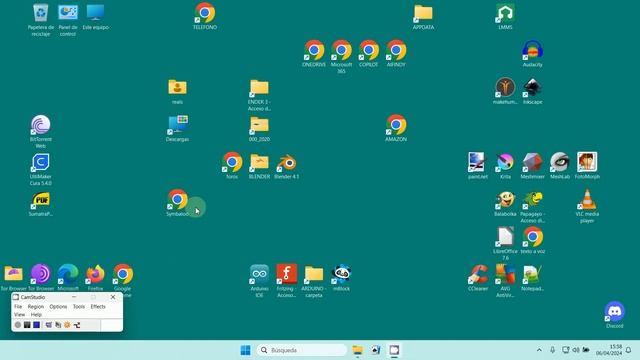
Task: Open the Tools menu in CamStudio
Action: pyautogui.click(x=79, y=307)
